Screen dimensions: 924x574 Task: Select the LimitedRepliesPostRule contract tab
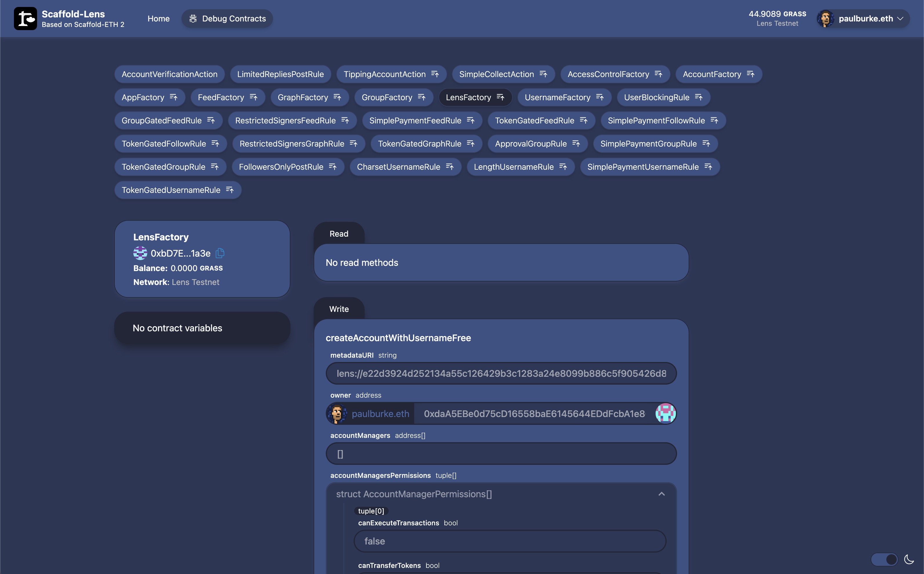tap(280, 74)
